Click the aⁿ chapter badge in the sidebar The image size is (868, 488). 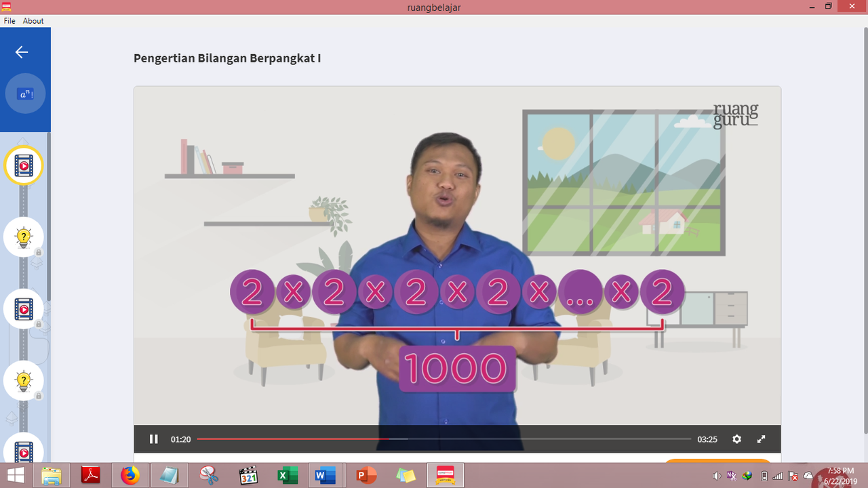tap(25, 94)
